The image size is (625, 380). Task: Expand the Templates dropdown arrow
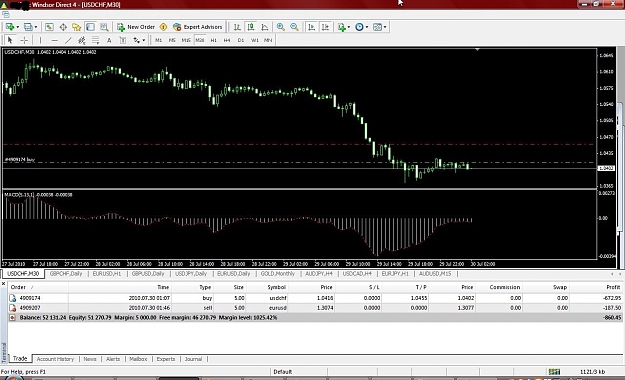click(385, 27)
